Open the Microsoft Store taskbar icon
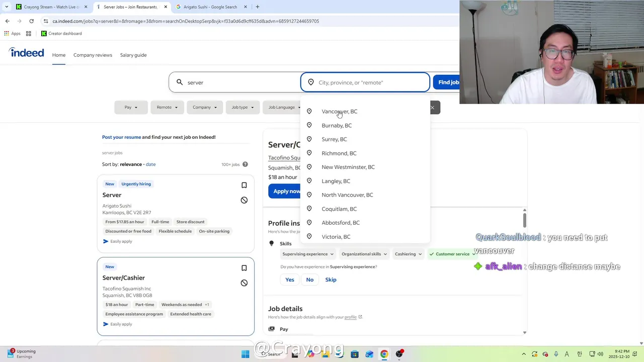Image resolution: width=644 pixels, height=362 pixels. (x=355, y=354)
